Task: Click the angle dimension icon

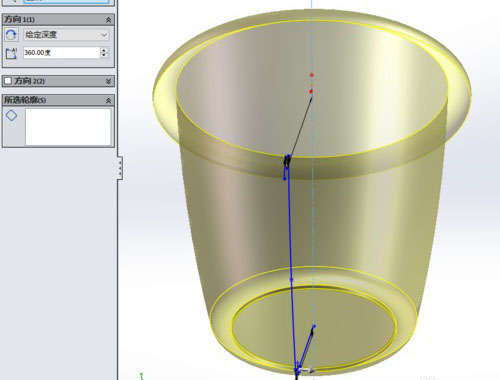Action: pyautogui.click(x=11, y=53)
